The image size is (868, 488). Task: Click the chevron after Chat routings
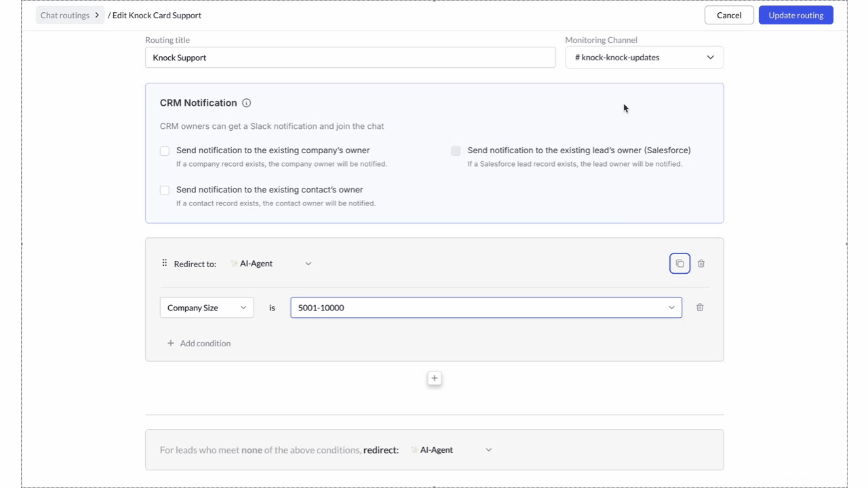[x=97, y=15]
